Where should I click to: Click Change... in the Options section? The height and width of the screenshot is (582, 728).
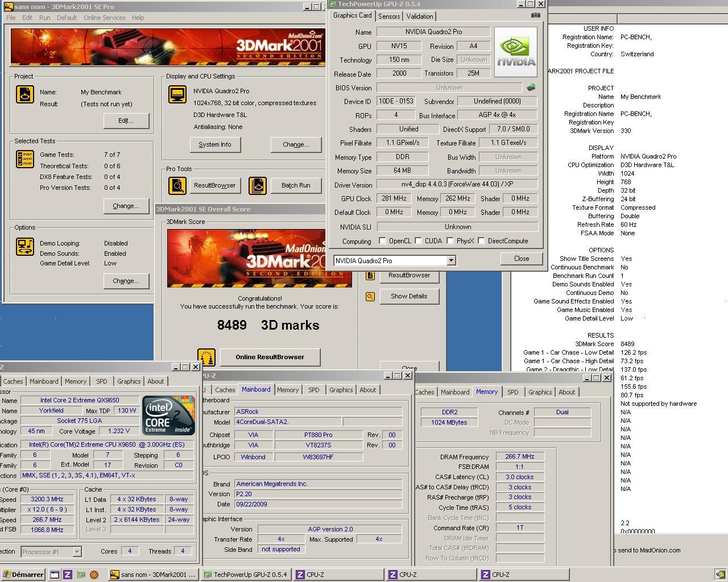coord(126,281)
